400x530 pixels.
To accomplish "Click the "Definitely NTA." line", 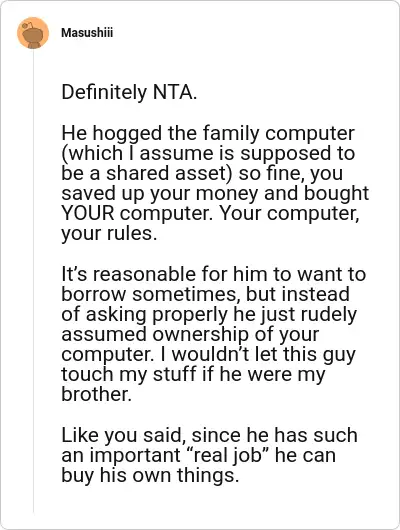I will pos(129,92).
